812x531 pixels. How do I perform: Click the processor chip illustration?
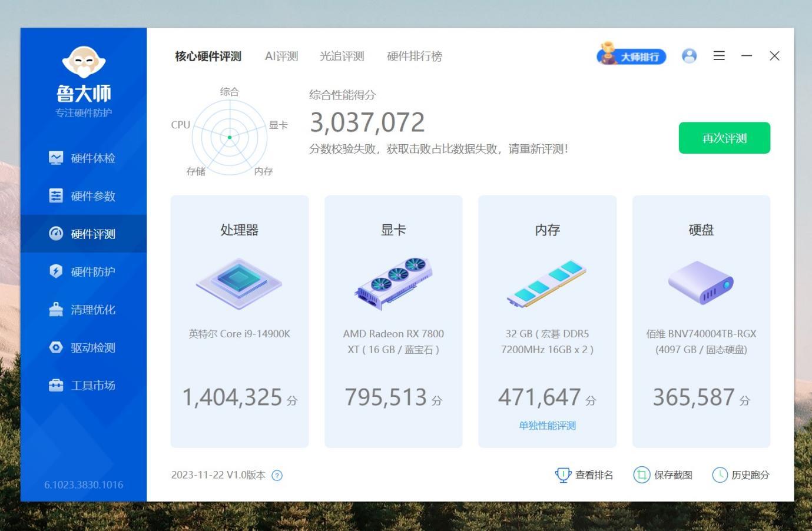tap(240, 283)
